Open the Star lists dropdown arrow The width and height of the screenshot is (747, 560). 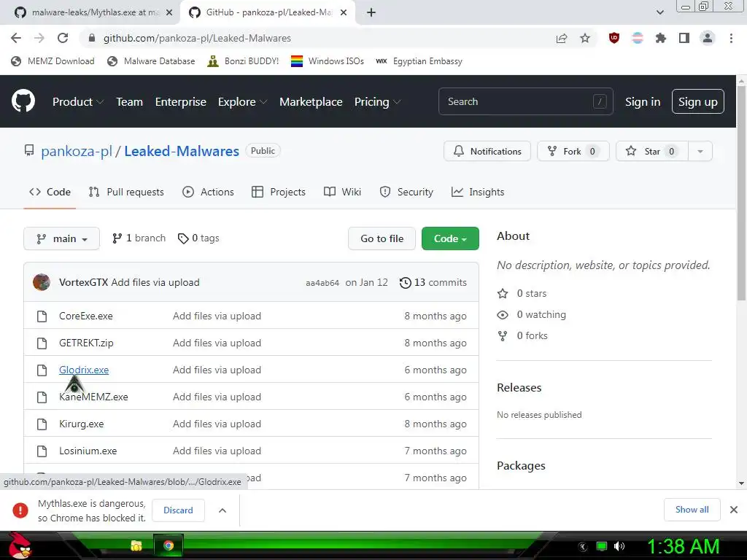tap(700, 152)
